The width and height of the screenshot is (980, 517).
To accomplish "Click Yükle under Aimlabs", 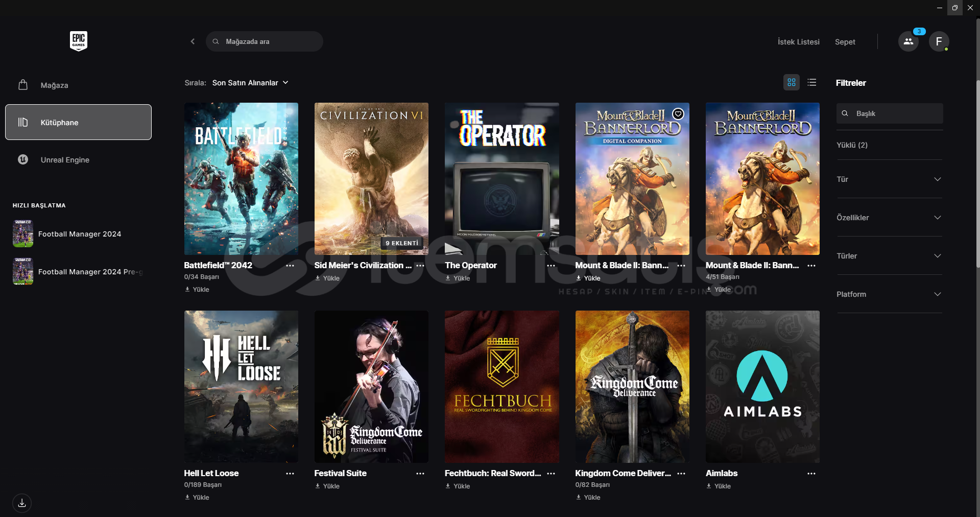I will (x=719, y=486).
